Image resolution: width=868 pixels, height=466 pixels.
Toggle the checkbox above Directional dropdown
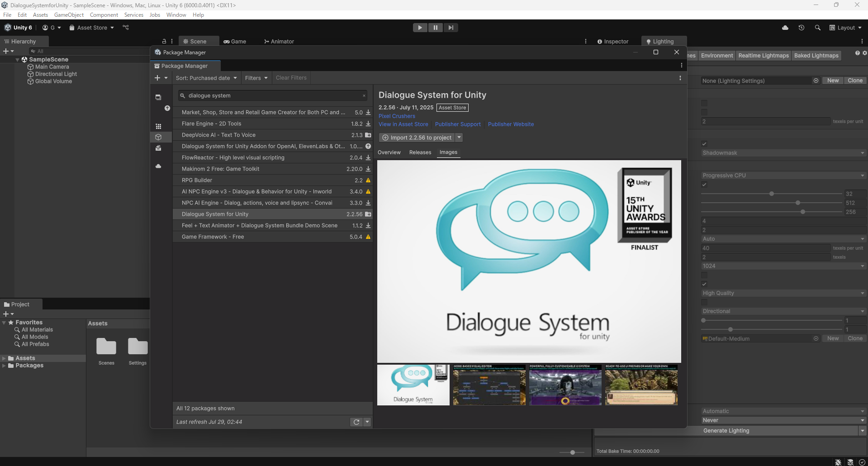704,302
